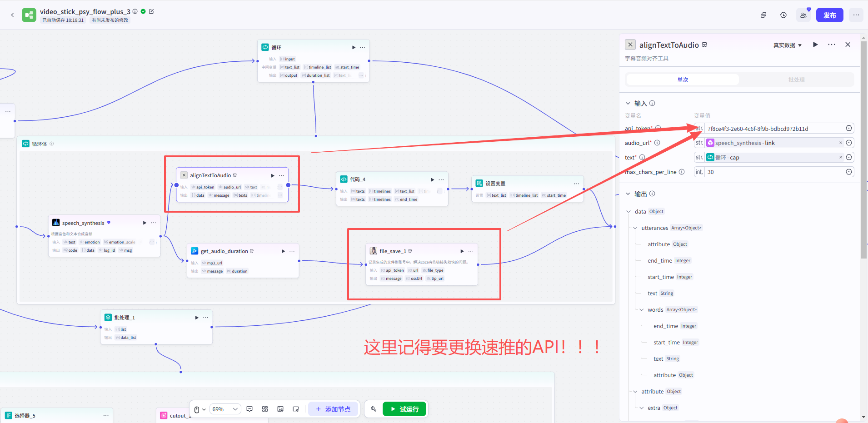Select the 单次 tab
The height and width of the screenshot is (423, 868).
click(x=682, y=80)
